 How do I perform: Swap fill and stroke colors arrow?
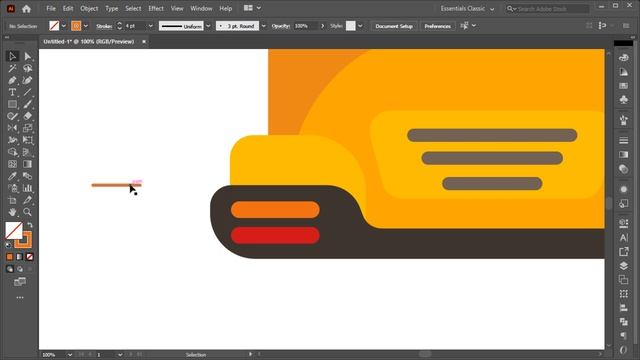pyautogui.click(x=30, y=225)
